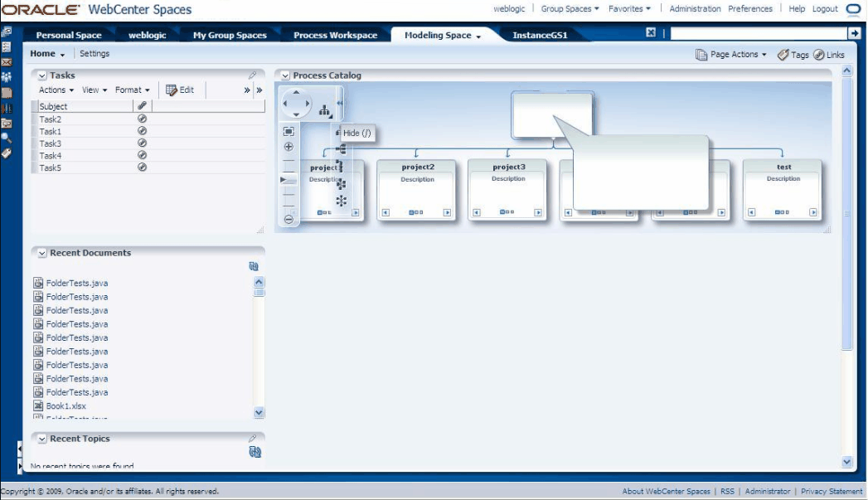
Task: Open the Settings link next to Home
Action: [x=95, y=54]
